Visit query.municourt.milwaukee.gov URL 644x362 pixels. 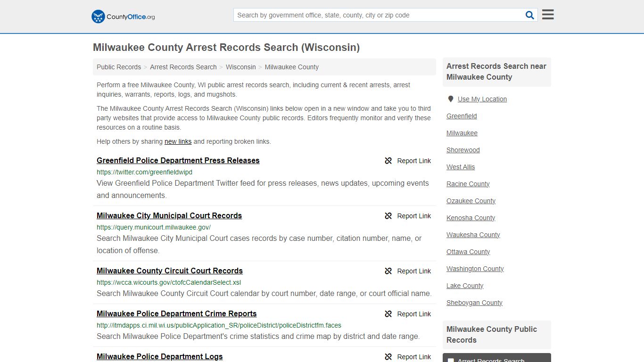tap(154, 227)
